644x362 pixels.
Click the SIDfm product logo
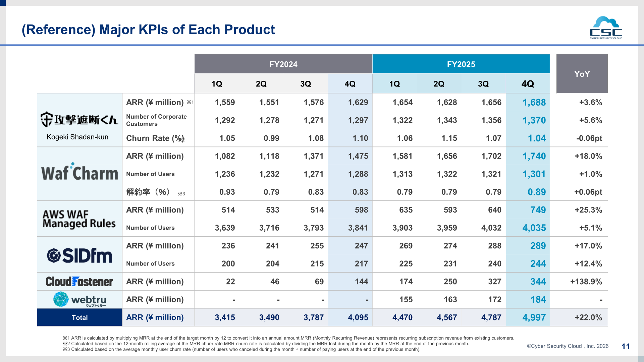(x=79, y=255)
